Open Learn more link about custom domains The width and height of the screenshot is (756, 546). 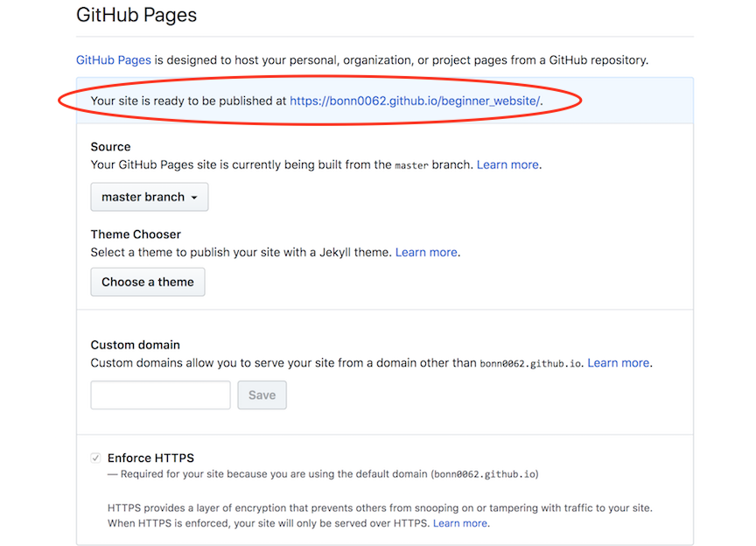pyautogui.click(x=619, y=362)
